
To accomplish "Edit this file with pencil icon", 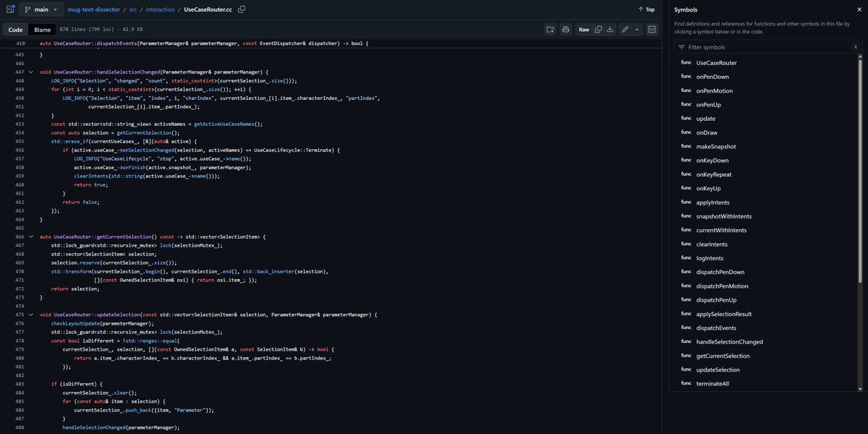I will (x=625, y=30).
